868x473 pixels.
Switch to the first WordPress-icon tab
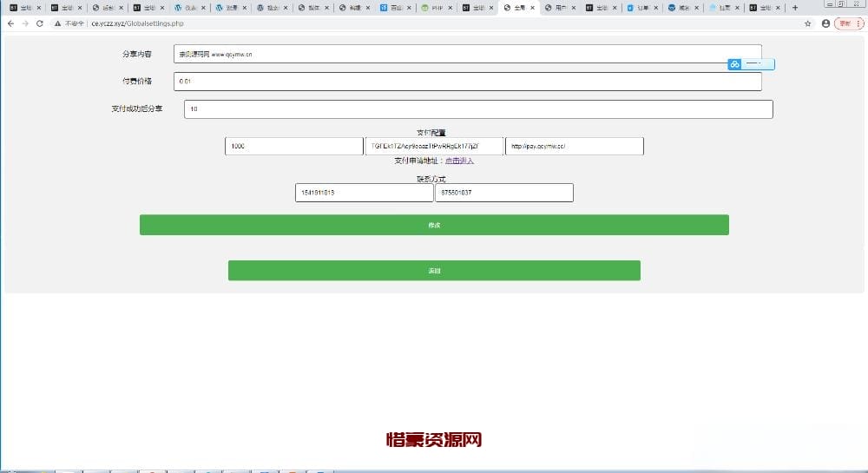(190, 8)
